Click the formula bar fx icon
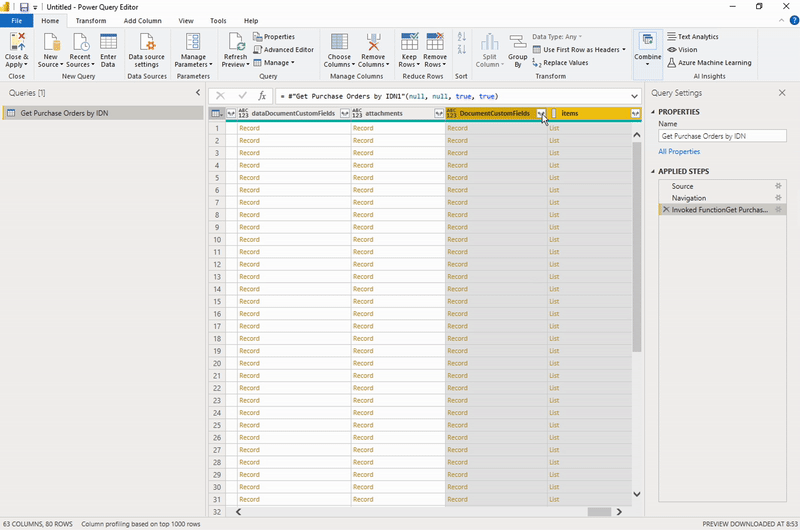Image resolution: width=800 pixels, height=530 pixels. click(x=262, y=96)
